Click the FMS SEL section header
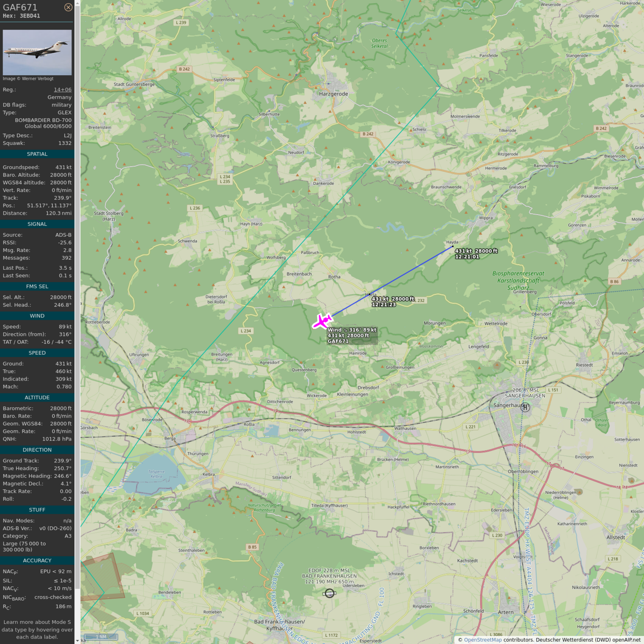This screenshot has height=644, width=644. pyautogui.click(x=37, y=286)
